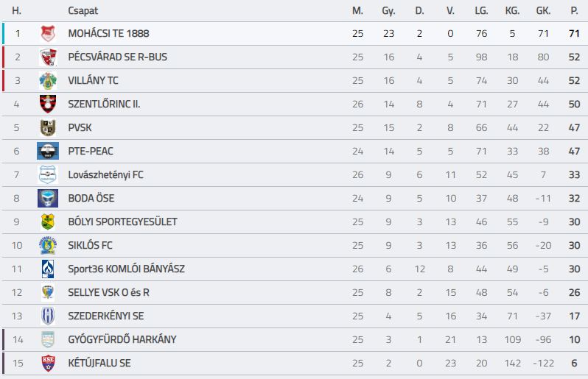
Task: Open the SZENTLŐRINC II. team badge
Action: 48,104
